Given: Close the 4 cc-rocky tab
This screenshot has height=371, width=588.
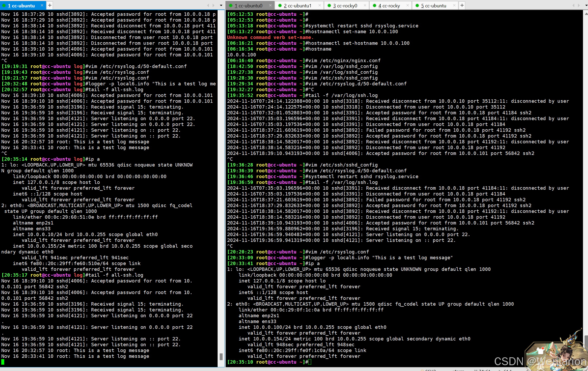Looking at the screenshot, I should click(408, 5).
